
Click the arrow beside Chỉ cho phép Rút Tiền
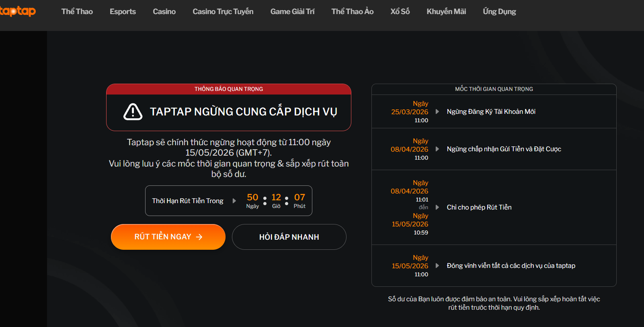tap(437, 207)
